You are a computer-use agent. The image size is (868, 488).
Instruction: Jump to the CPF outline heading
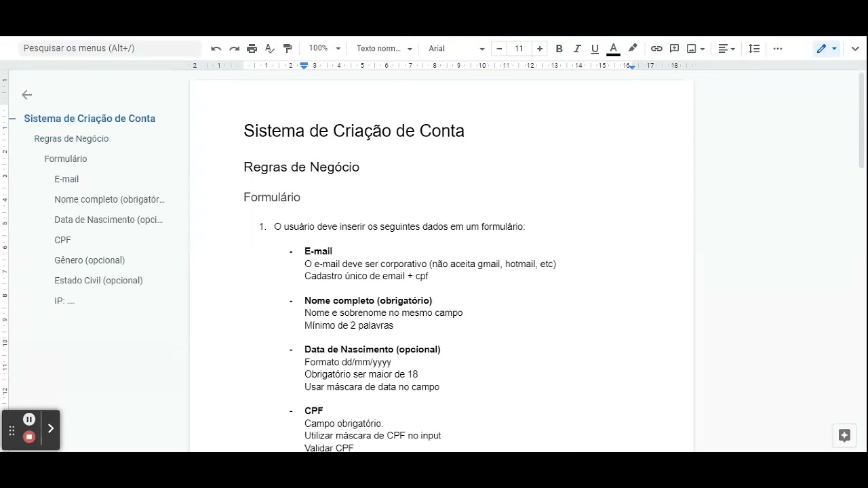pyautogui.click(x=62, y=240)
